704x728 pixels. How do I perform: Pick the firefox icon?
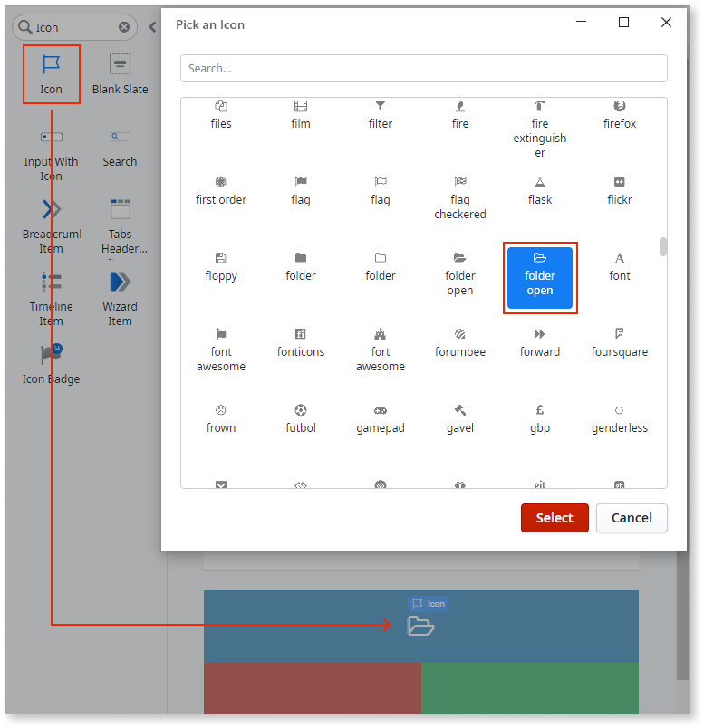[620, 115]
